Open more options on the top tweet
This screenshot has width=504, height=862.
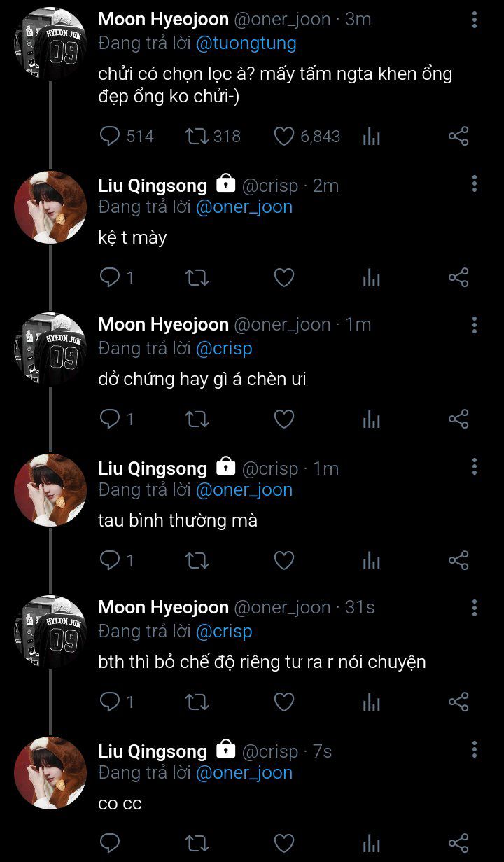(475, 20)
